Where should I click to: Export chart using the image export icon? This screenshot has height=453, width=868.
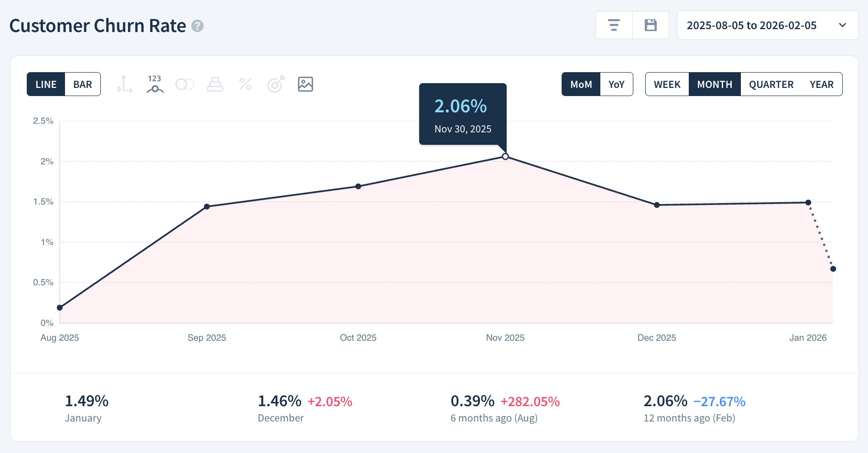[305, 84]
